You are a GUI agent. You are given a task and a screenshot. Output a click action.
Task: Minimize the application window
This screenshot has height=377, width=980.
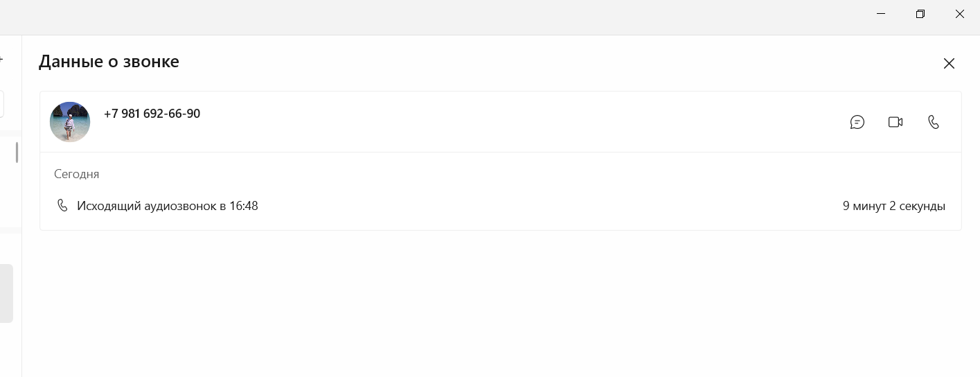(881, 14)
